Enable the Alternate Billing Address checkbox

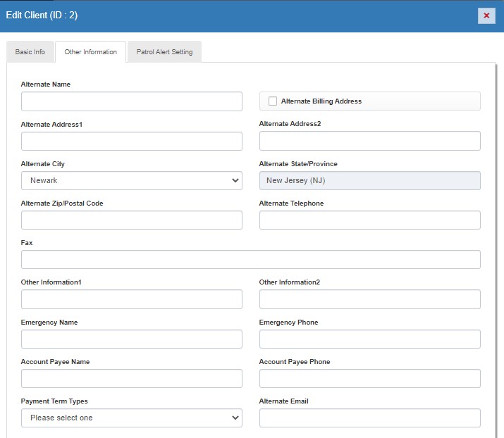click(273, 101)
